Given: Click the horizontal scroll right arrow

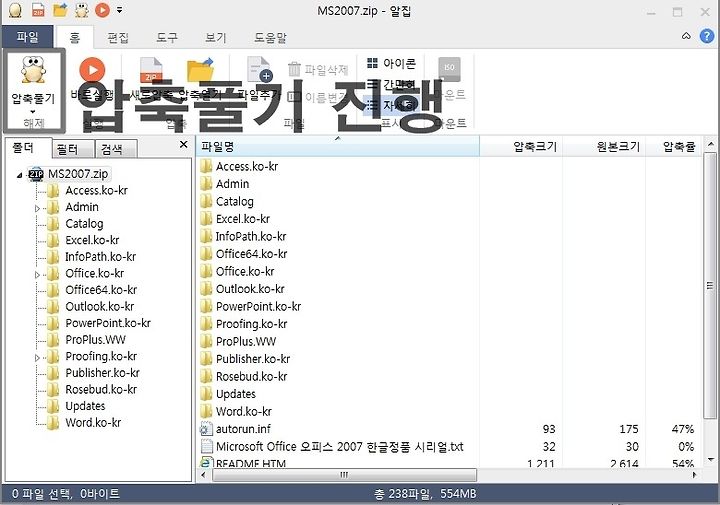Looking at the screenshot, I should 694,475.
